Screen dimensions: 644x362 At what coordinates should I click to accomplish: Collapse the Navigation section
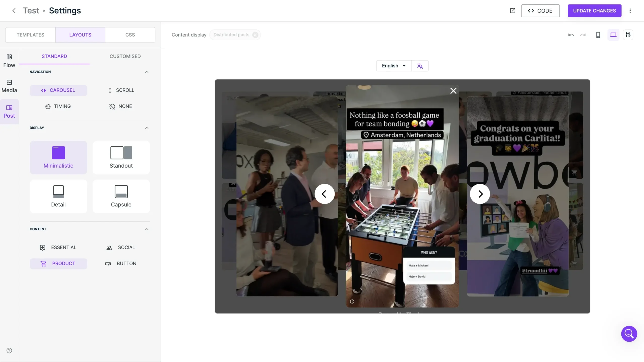pyautogui.click(x=147, y=72)
